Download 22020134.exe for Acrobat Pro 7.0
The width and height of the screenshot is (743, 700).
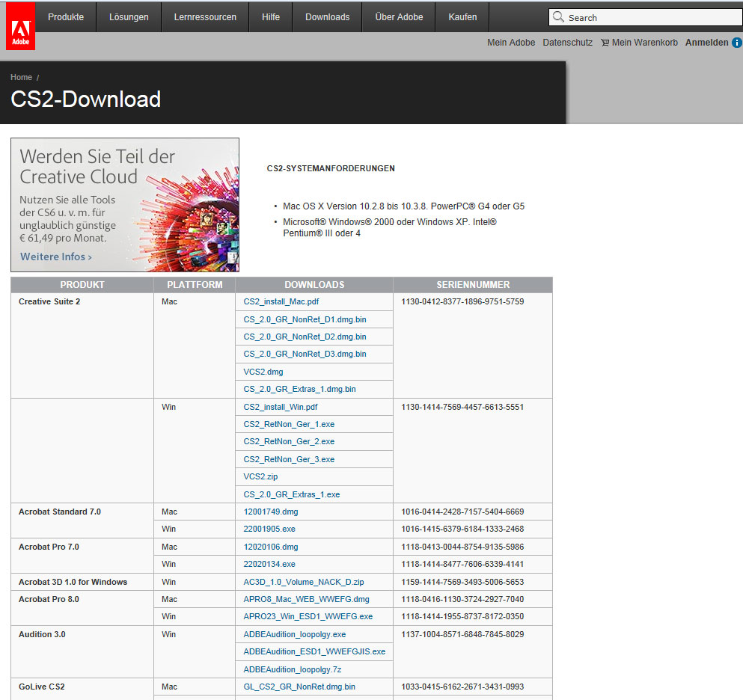point(269,564)
